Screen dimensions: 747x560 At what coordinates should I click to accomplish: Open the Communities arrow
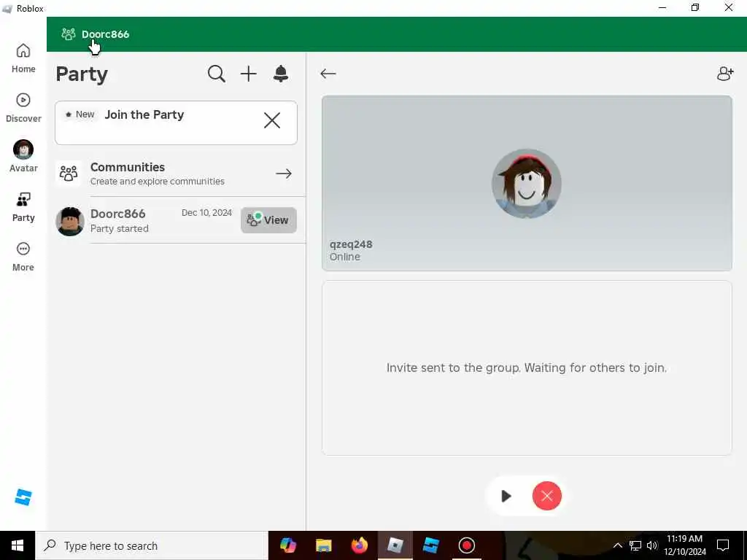[x=284, y=174]
